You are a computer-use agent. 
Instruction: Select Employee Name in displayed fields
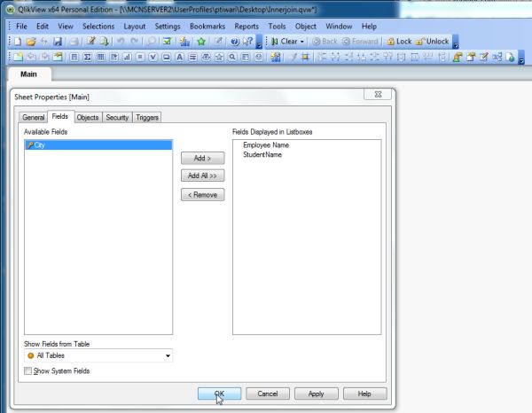click(x=266, y=144)
